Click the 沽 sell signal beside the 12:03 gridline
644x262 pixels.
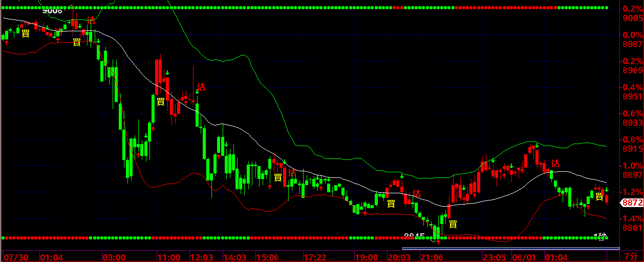point(201,87)
